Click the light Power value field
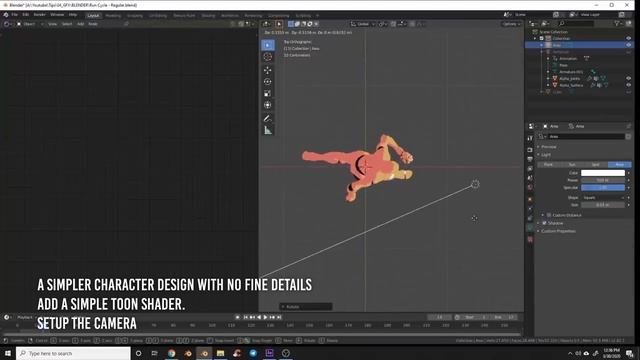 [603, 180]
